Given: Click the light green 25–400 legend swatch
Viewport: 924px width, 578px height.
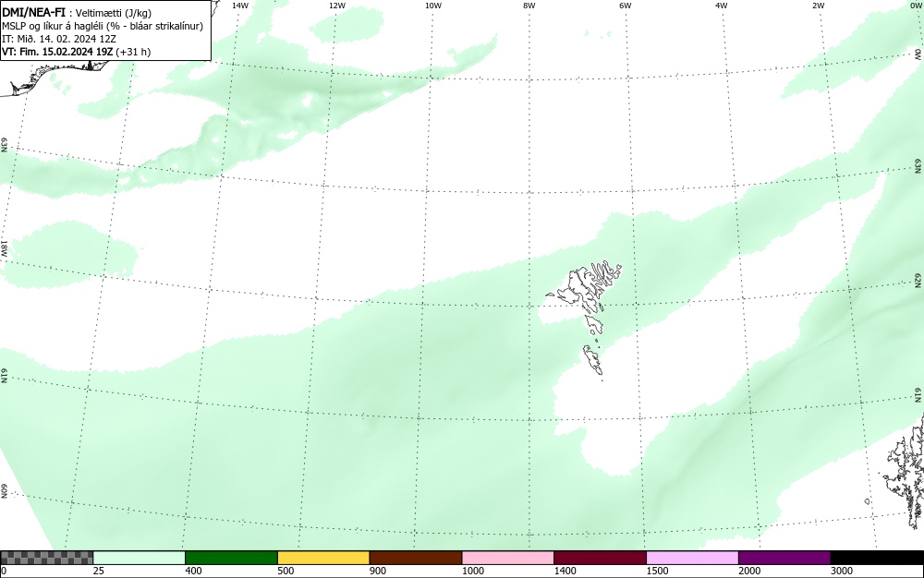Looking at the screenshot, I should (x=140, y=558).
